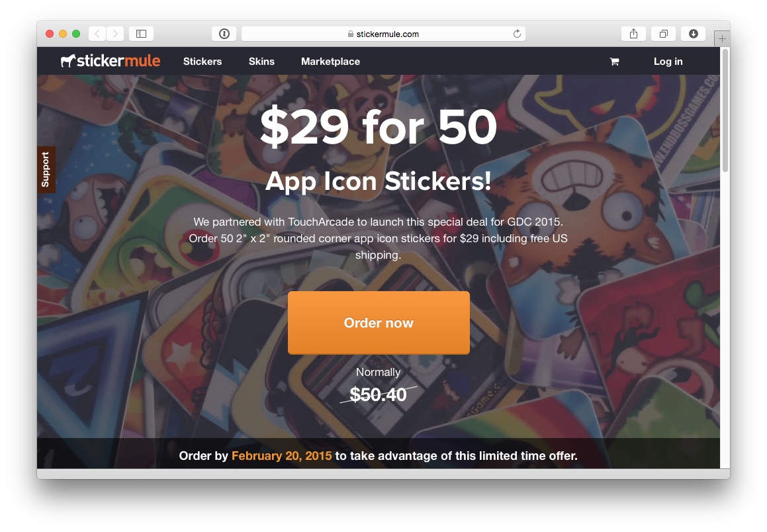767x532 pixels.
Task: Open the Support side tab
Action: coord(46,169)
